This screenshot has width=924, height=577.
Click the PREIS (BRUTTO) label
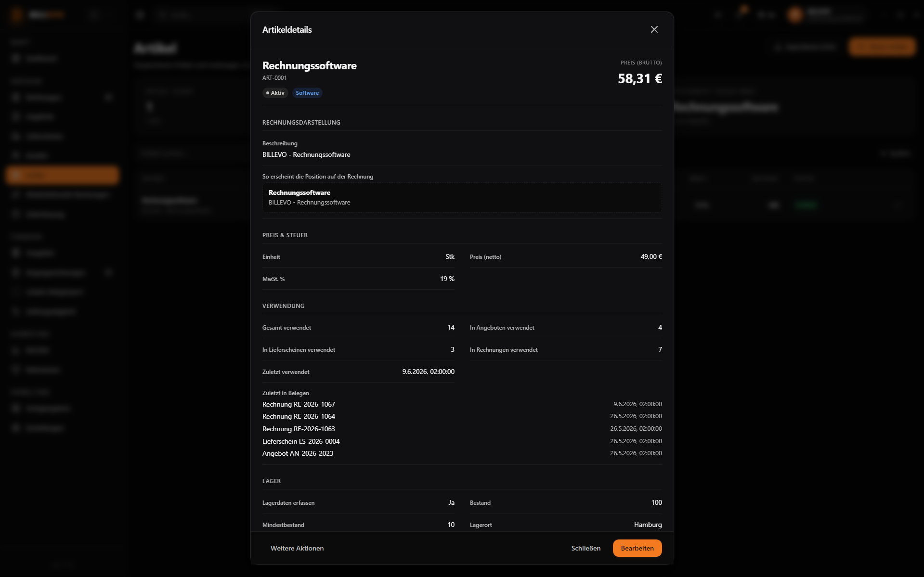click(641, 63)
